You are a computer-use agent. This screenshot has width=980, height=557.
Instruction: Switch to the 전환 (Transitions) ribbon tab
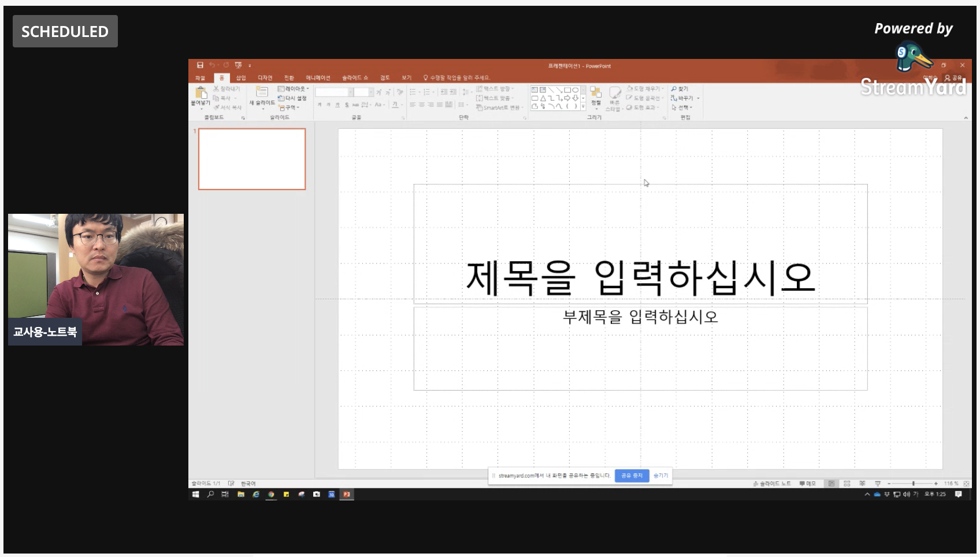click(289, 78)
